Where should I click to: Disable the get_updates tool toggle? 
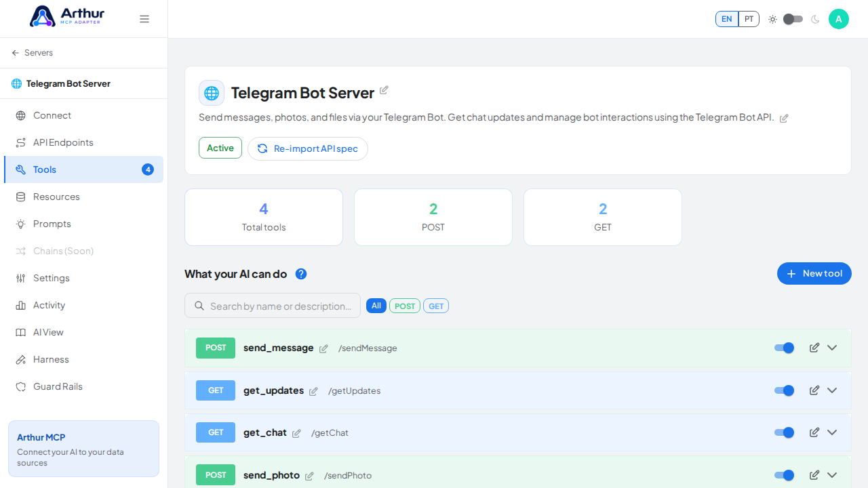(x=784, y=390)
